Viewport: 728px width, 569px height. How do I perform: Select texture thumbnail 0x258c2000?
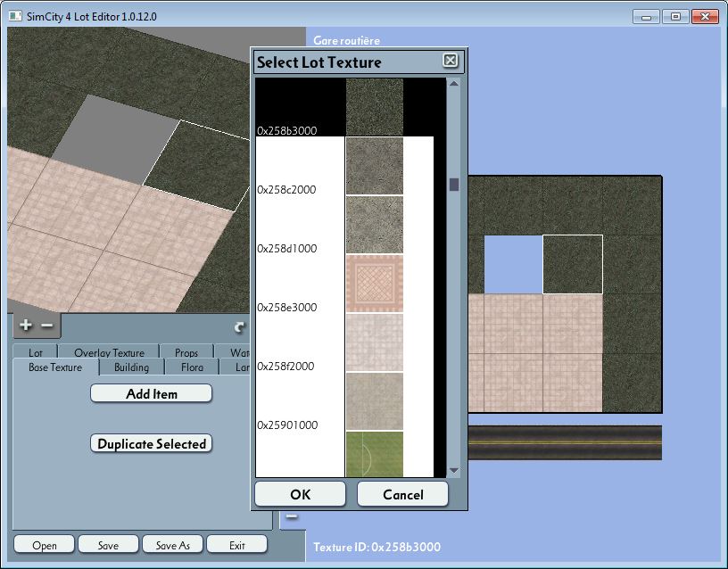[x=374, y=166]
